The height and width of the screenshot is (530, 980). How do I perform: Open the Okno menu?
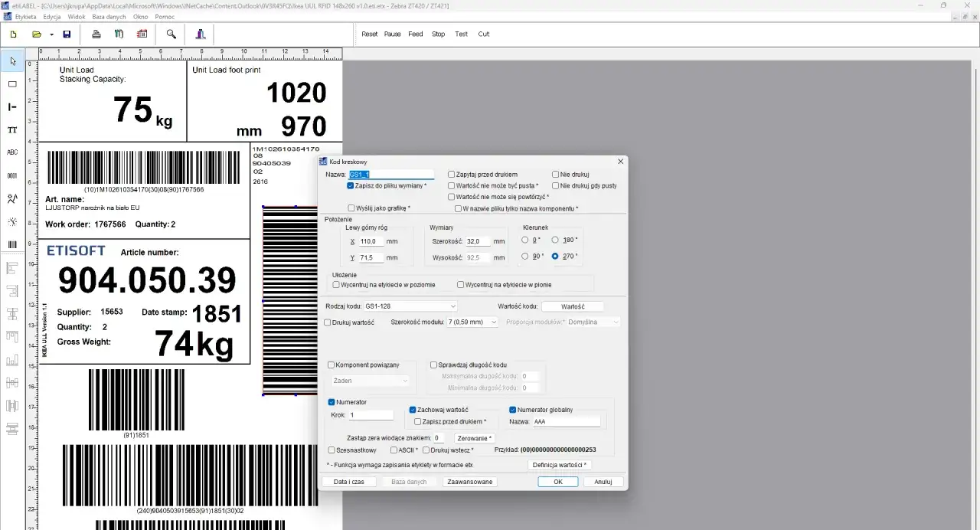141,16
